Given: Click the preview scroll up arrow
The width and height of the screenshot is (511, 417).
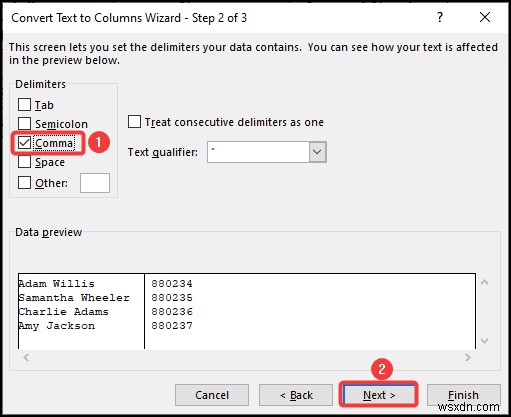Looking at the screenshot, I should pos(485,283).
